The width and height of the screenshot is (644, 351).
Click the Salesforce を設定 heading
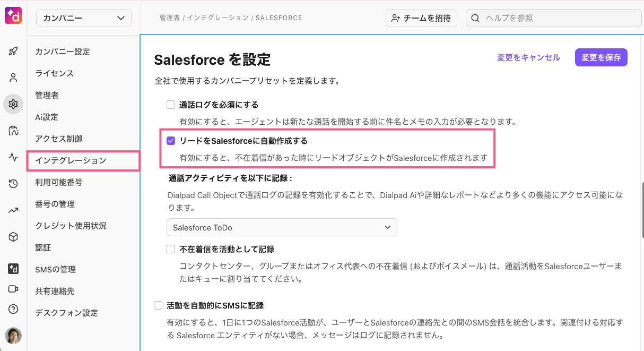pyautogui.click(x=212, y=59)
